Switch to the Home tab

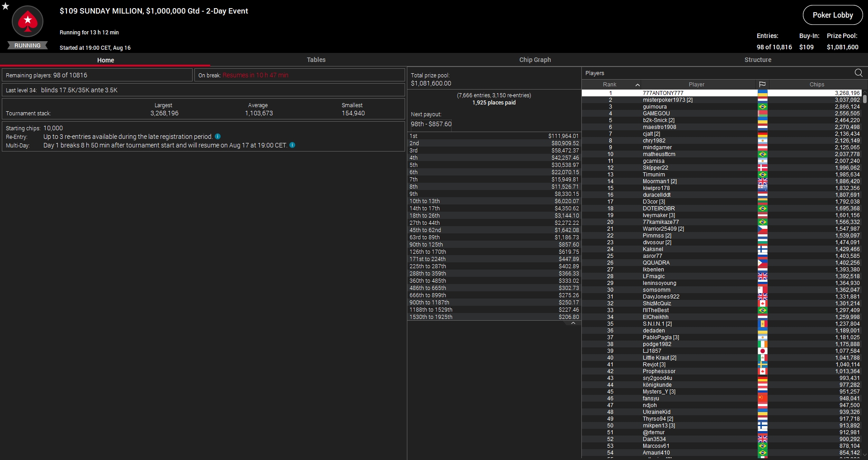[x=105, y=60]
